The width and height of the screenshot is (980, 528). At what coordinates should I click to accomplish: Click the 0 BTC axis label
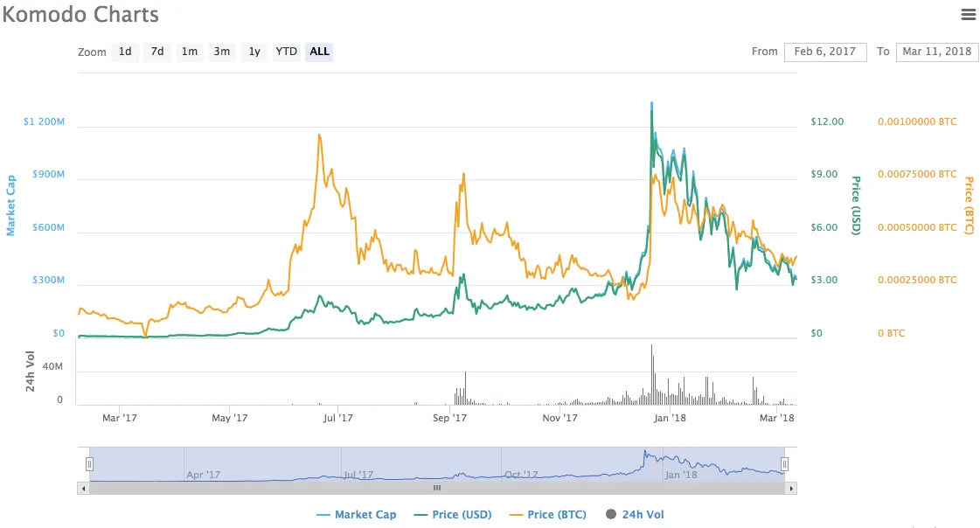pyautogui.click(x=891, y=334)
